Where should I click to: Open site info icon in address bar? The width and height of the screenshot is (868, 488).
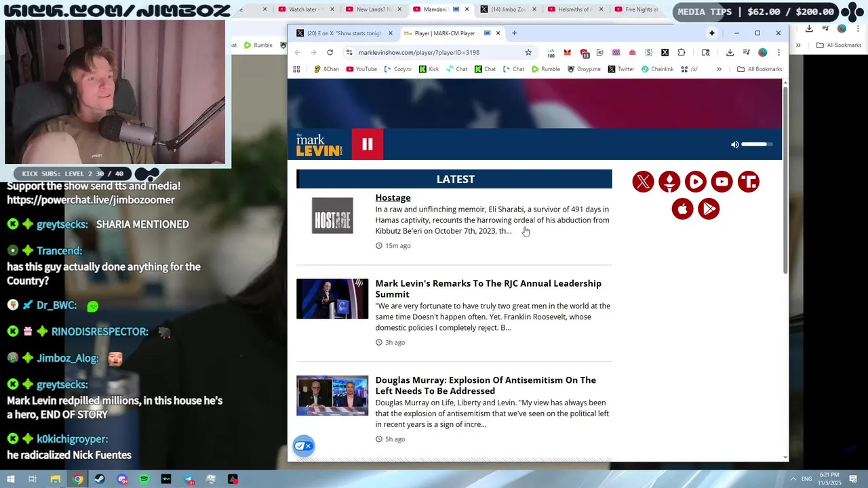(349, 52)
